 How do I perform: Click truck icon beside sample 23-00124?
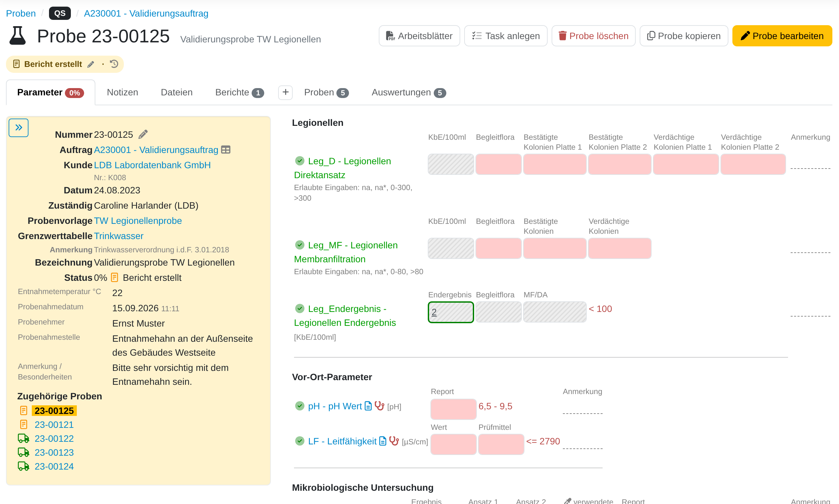[24, 466]
